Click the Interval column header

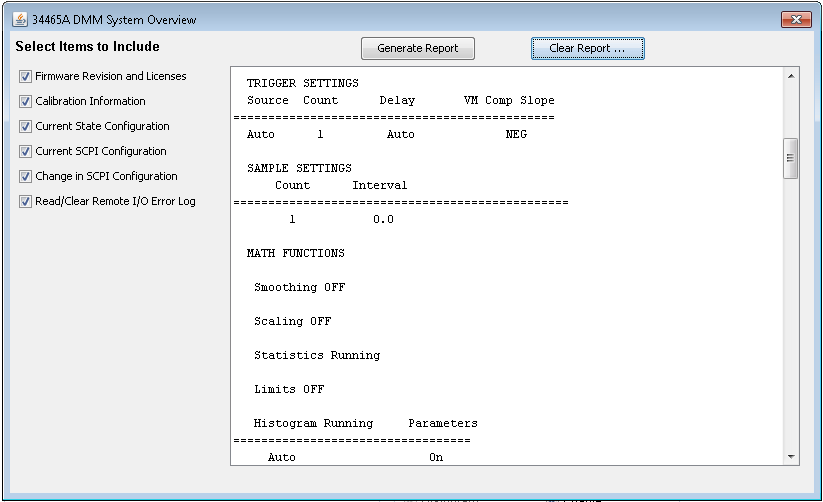[x=379, y=185]
